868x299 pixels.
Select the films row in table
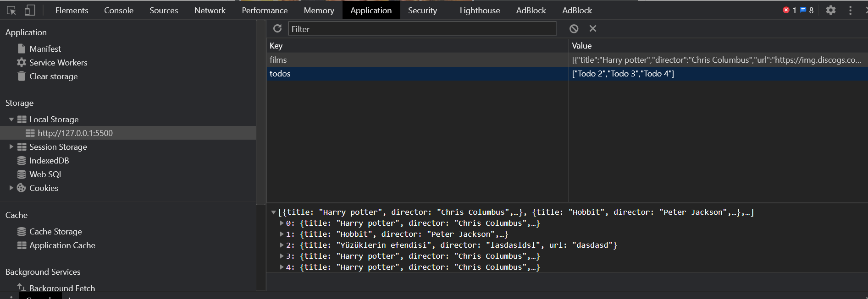pos(417,60)
